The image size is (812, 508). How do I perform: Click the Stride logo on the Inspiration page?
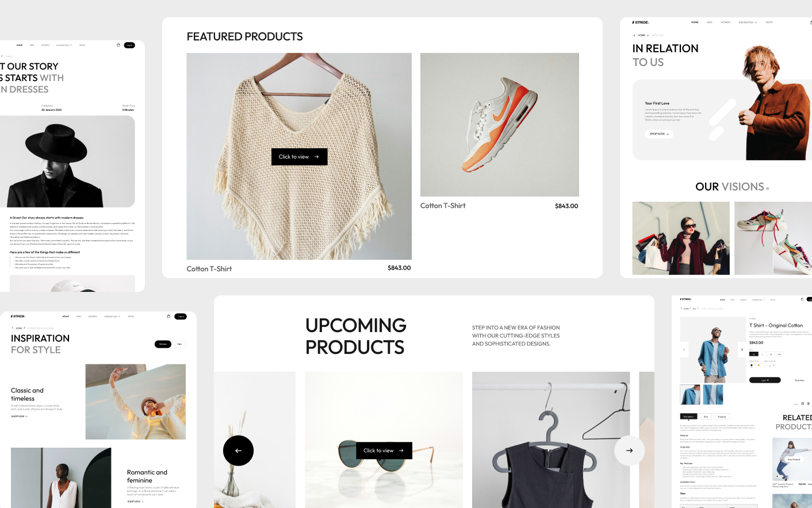coord(18,316)
